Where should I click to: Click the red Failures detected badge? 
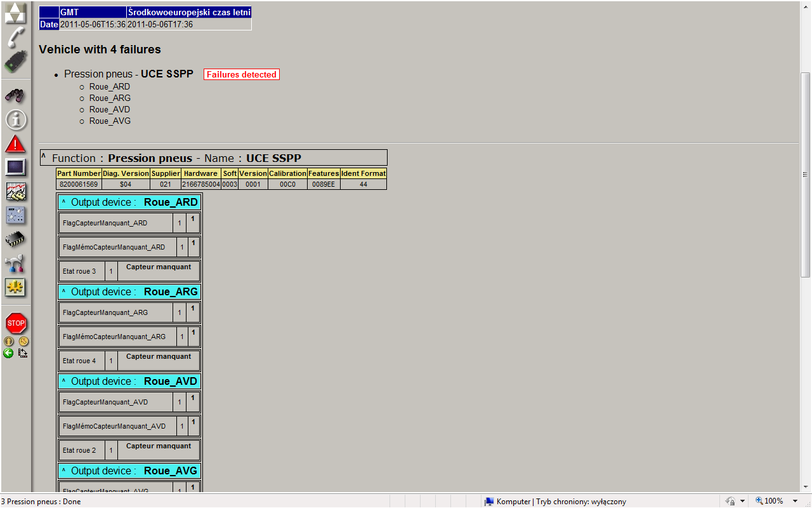(x=242, y=74)
